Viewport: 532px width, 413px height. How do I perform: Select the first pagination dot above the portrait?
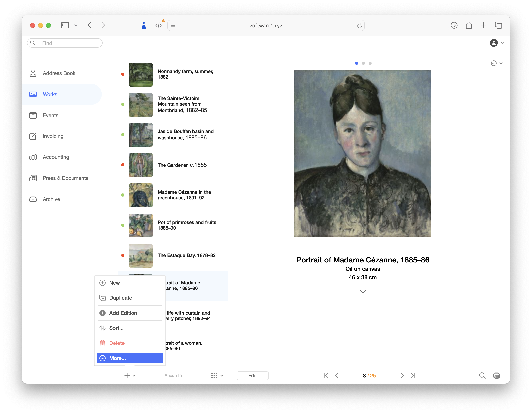[356, 63]
